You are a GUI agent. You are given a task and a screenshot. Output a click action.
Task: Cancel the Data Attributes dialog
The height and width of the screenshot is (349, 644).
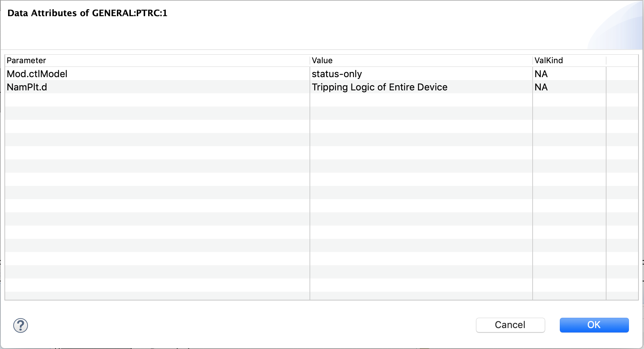(x=510, y=325)
